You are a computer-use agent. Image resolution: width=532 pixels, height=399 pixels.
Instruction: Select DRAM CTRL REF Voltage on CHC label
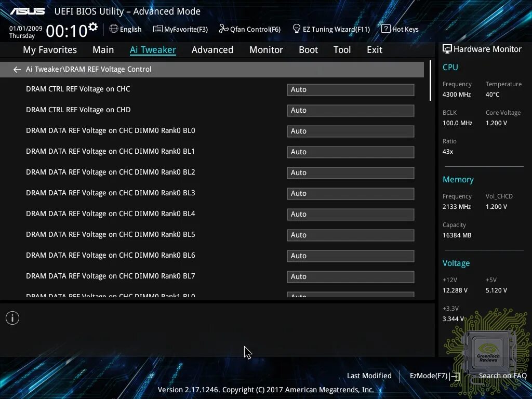point(78,89)
